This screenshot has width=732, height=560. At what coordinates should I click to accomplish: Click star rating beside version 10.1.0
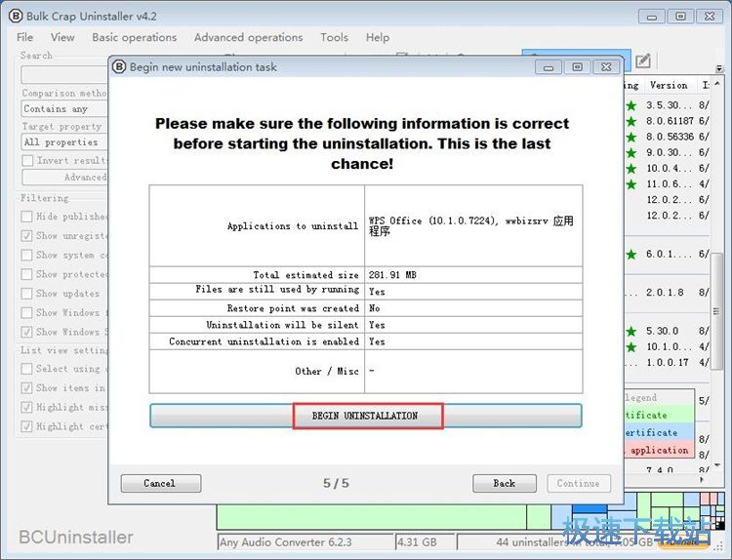click(631, 346)
